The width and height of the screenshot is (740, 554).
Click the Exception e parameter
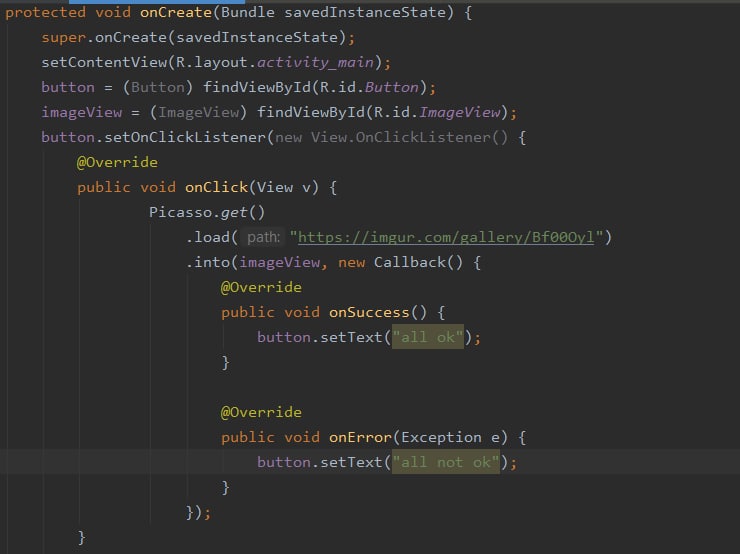coord(450,437)
